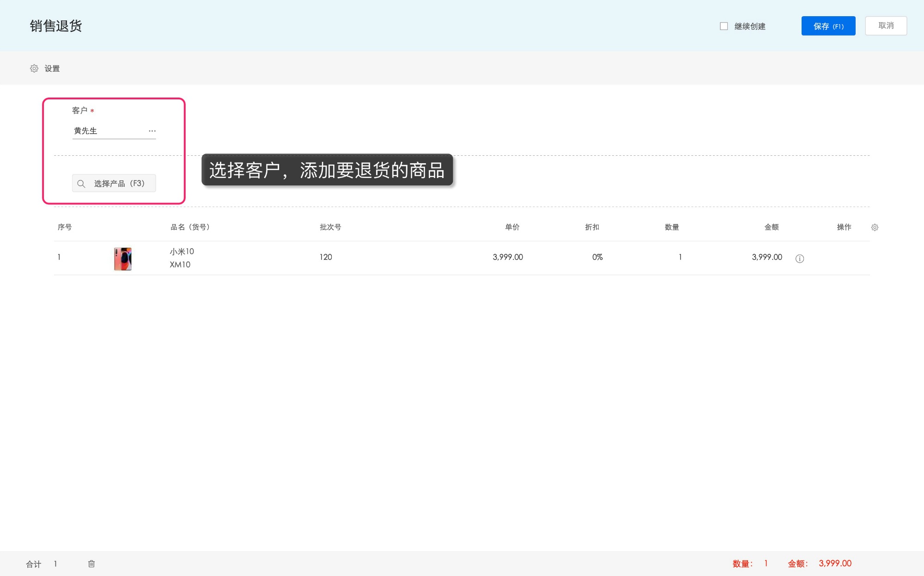This screenshot has height=576, width=924.
Task: Click the info icon beside 3,999.00
Action: coord(800,258)
